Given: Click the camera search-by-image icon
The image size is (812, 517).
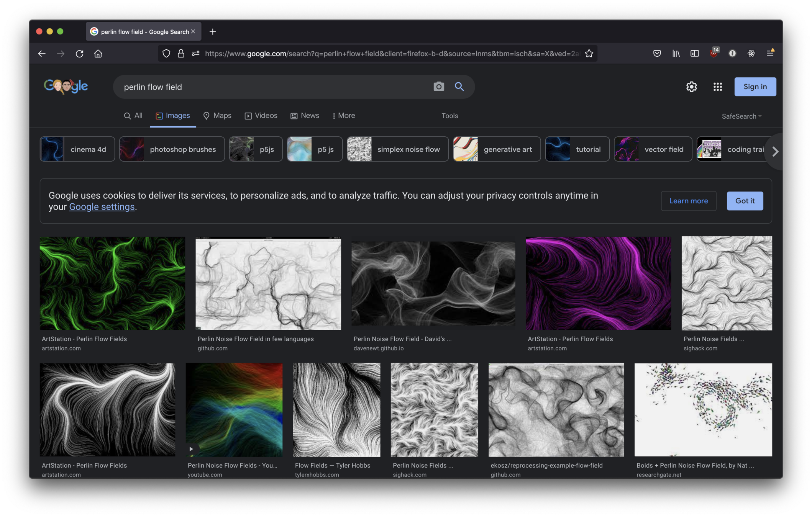Looking at the screenshot, I should (x=439, y=87).
